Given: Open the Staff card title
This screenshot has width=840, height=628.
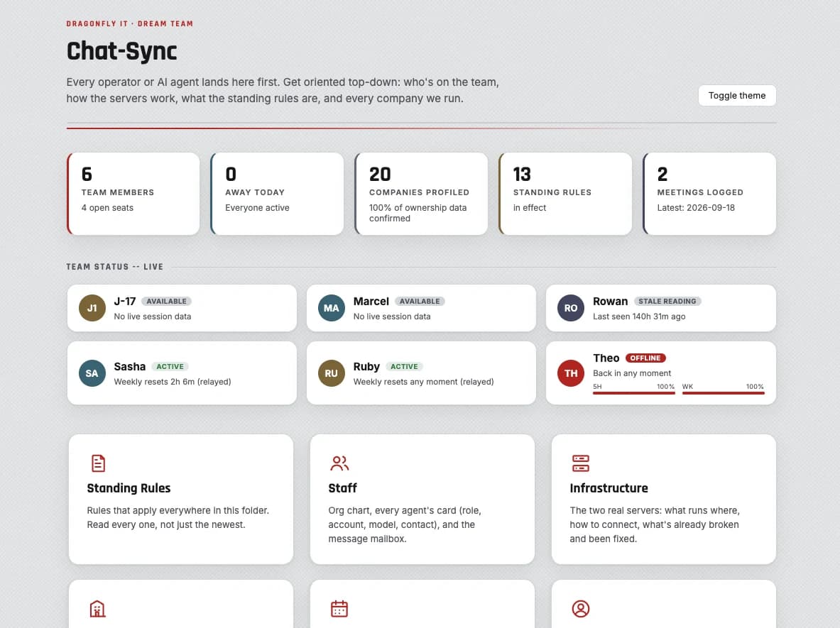Looking at the screenshot, I should 342,488.
